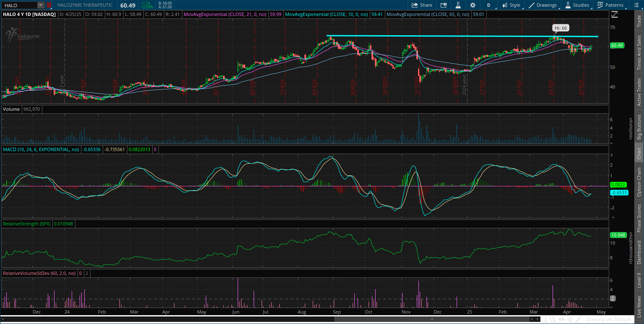This screenshot has height=324, width=644.
Task: Click the Hi: 66 price bubble
Action: (561, 28)
